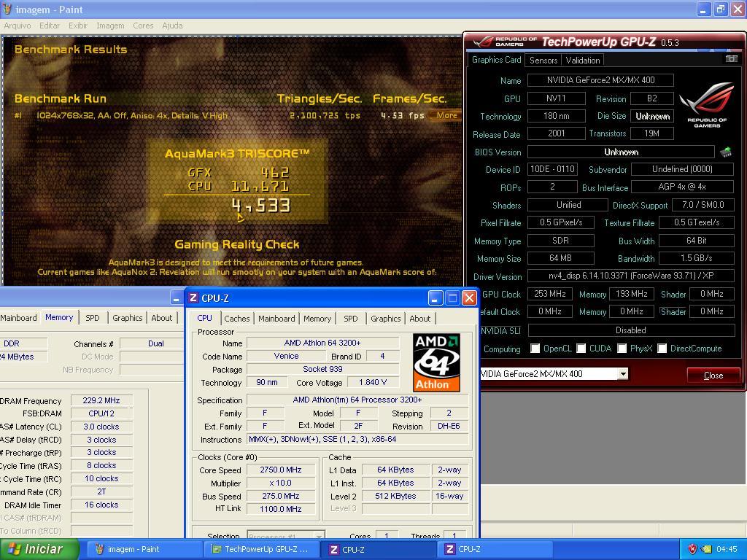Click the Driver Version field in GPU-Z
747x560 pixels.
coord(631,276)
